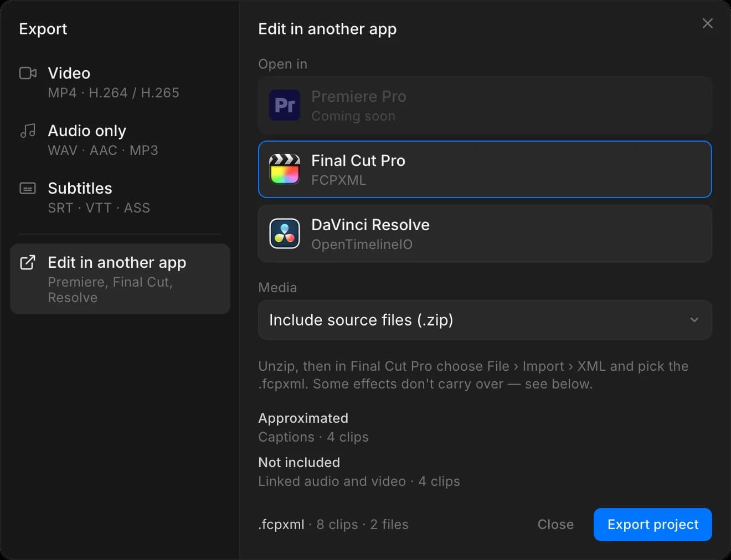Image resolution: width=731 pixels, height=560 pixels.
Task: Close the export dialog with the X
Action: point(707,23)
